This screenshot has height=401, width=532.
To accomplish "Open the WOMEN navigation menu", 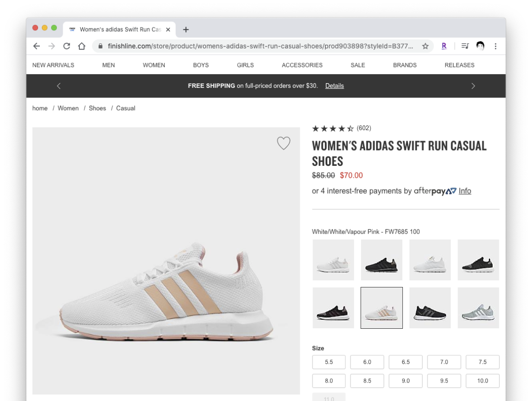I will (154, 65).
